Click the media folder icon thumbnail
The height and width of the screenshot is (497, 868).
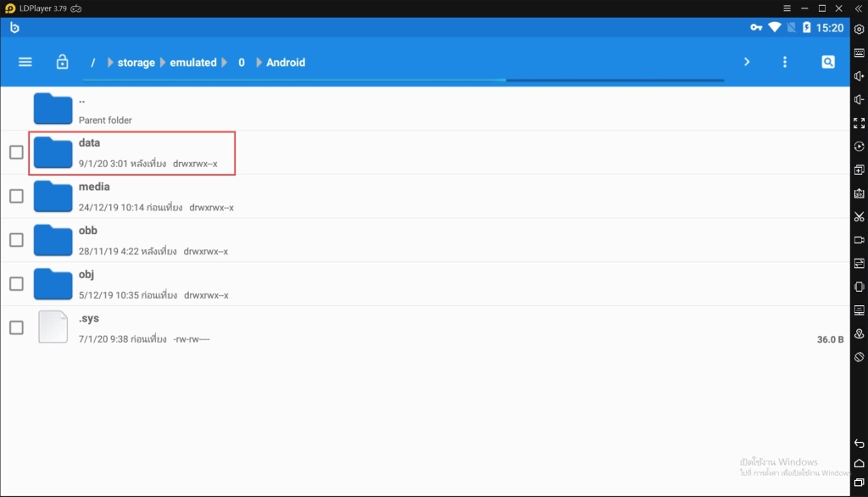(x=53, y=196)
